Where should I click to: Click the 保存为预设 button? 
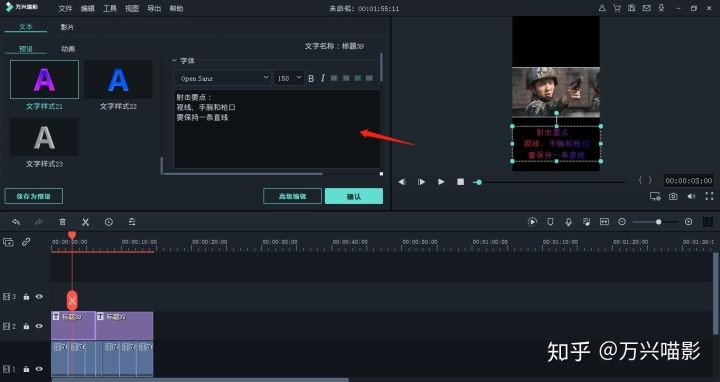[x=34, y=196]
